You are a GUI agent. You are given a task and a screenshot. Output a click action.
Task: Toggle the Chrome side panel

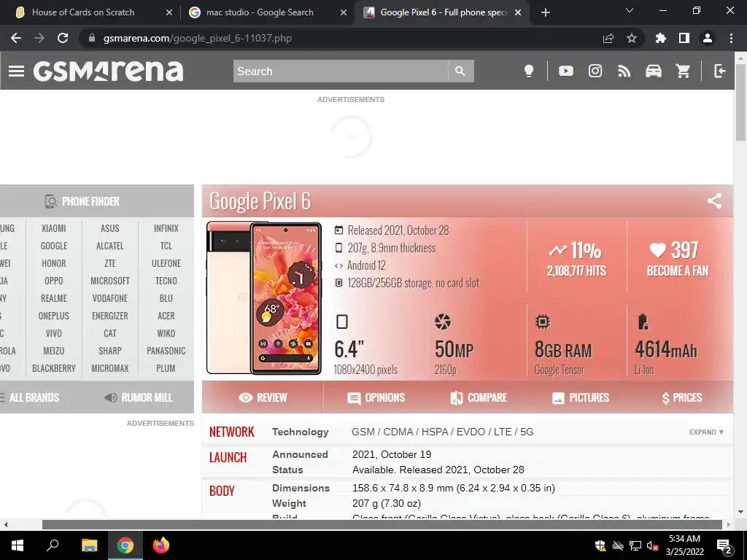[684, 38]
